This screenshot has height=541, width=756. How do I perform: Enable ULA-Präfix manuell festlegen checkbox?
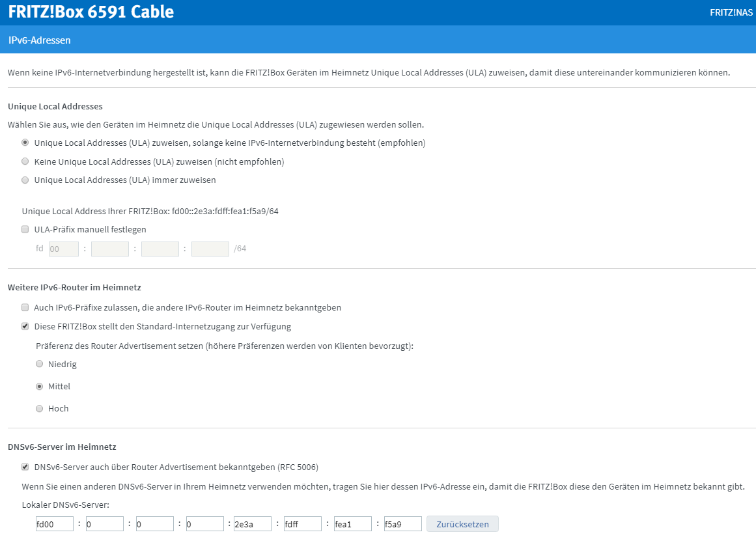[25, 230]
